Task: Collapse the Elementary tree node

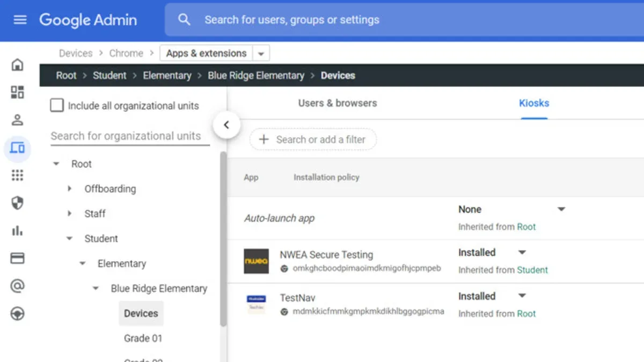Action: coord(83,263)
